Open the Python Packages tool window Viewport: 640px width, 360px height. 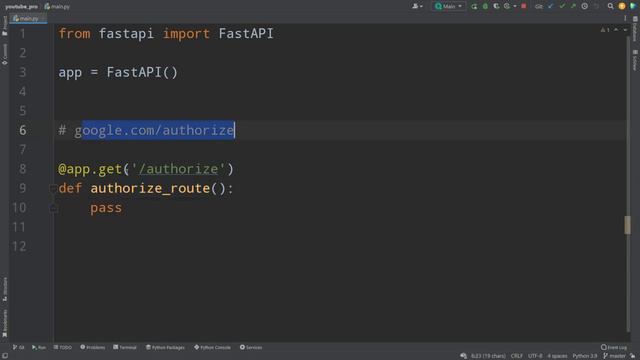tap(165, 347)
